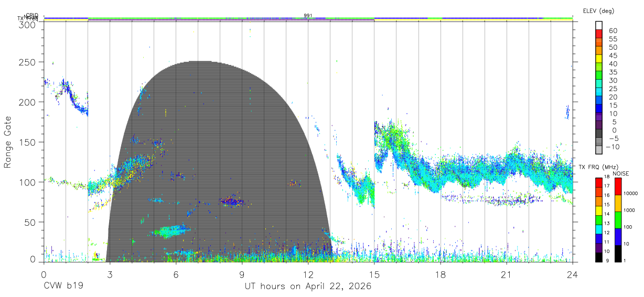Screen dimensions: 644x297
Task: Click the 'Range Gate' y-axis label
Action: pos(8,142)
